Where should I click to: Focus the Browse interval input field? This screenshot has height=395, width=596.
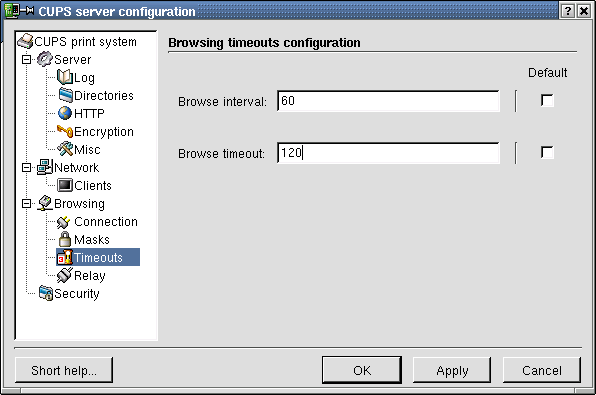[x=388, y=101]
